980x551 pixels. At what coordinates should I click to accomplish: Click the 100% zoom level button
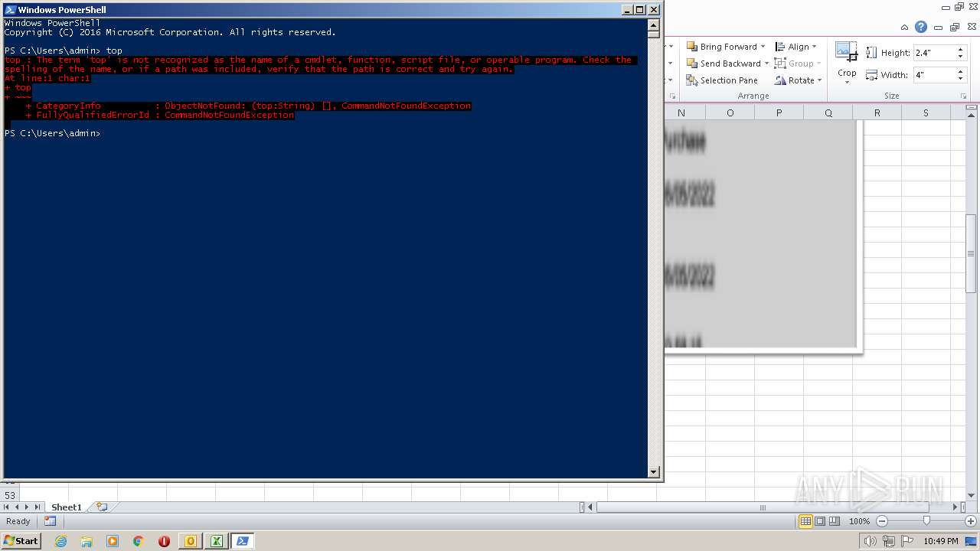click(x=859, y=521)
